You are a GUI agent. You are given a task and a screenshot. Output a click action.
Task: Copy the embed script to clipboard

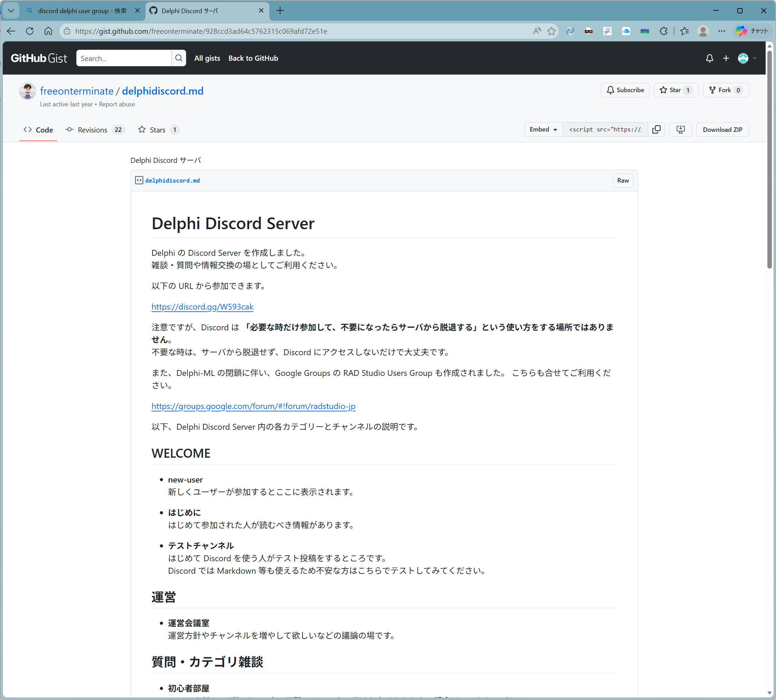(x=657, y=130)
